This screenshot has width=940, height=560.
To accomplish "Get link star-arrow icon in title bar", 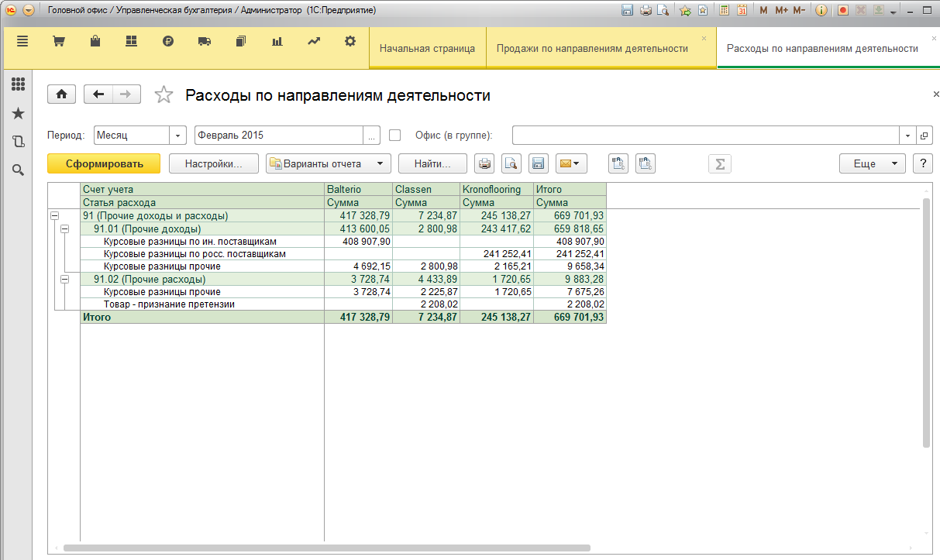I will [x=685, y=11].
